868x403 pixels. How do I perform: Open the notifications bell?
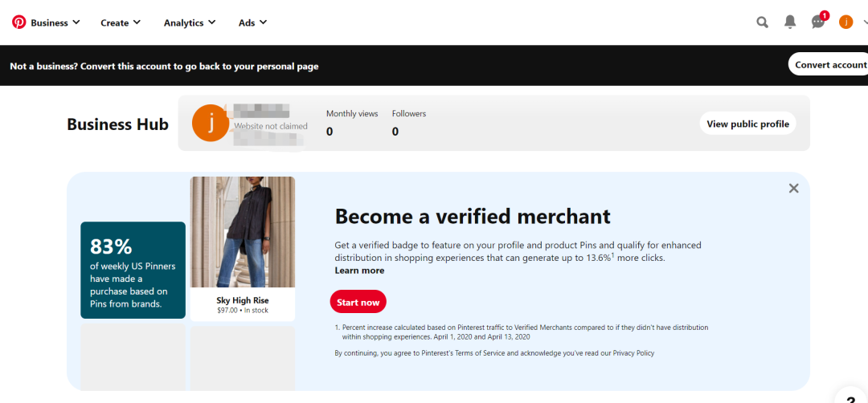pos(790,22)
